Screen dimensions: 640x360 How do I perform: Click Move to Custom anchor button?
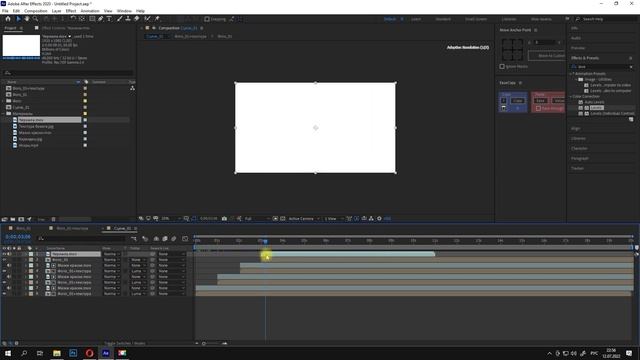coord(547,56)
